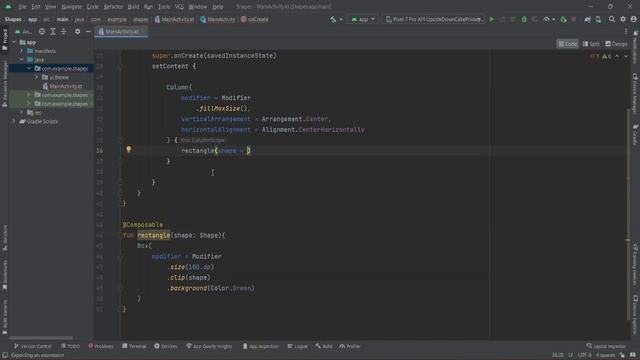Open the Problems tool window

pos(101,346)
